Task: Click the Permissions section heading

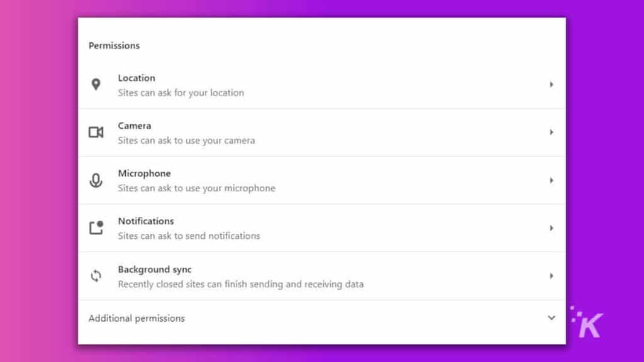Action: tap(114, 45)
